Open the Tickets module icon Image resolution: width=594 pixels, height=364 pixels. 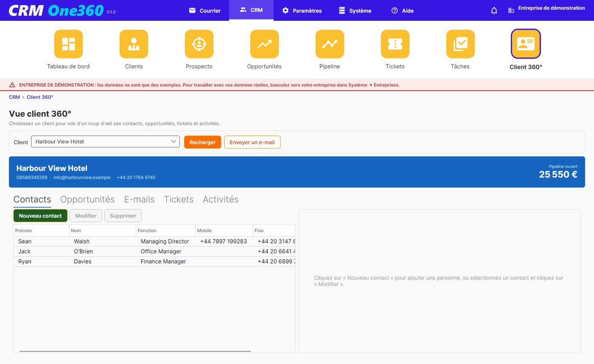click(395, 44)
